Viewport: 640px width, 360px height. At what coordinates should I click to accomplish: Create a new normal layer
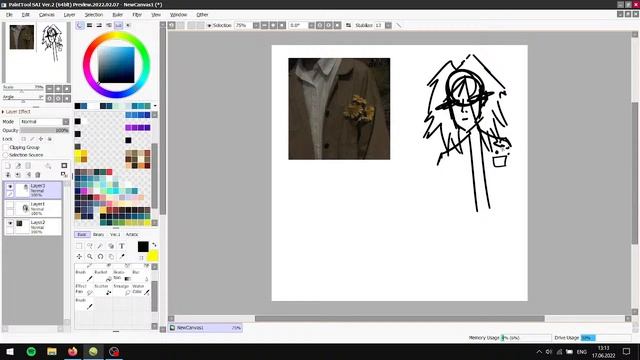(x=8, y=166)
